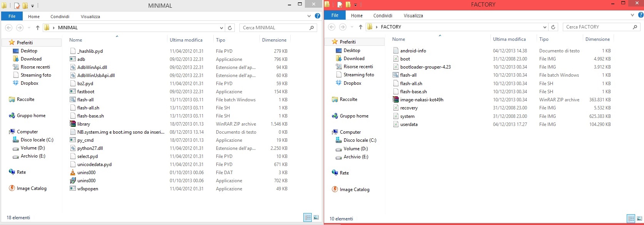Open Visualizza tab in MINIMAL window
Image resolution: width=644 pixels, height=225 pixels.
point(90,17)
